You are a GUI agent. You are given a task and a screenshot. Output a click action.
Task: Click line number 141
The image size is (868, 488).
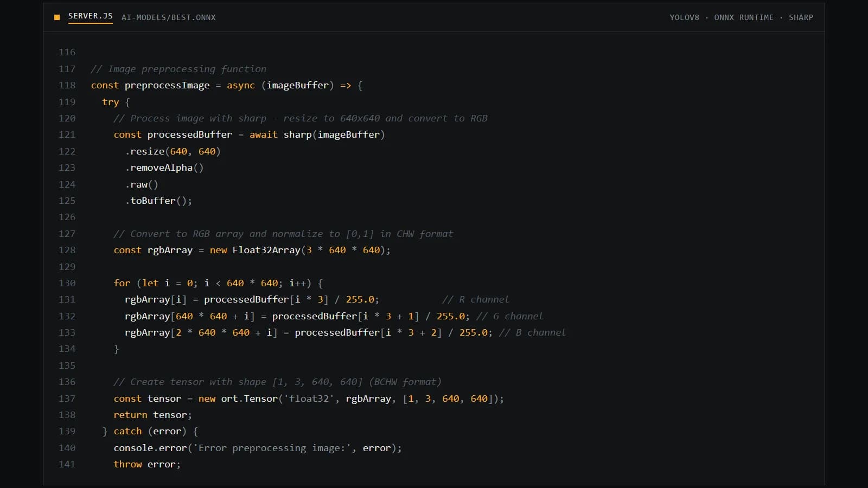point(67,464)
